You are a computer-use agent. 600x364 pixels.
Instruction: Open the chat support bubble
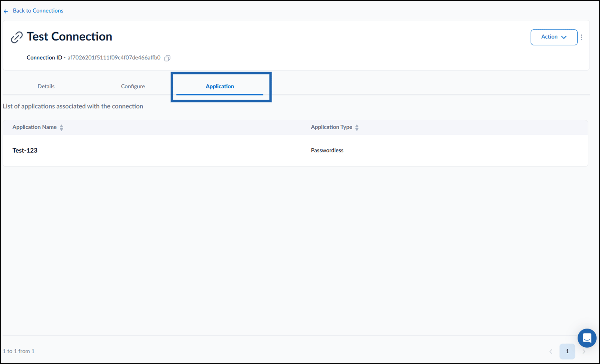(587, 338)
